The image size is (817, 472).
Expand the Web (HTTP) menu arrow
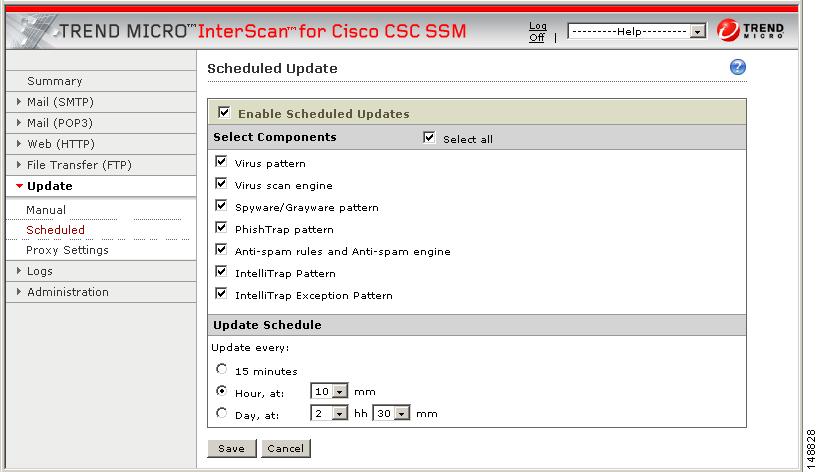(x=19, y=144)
